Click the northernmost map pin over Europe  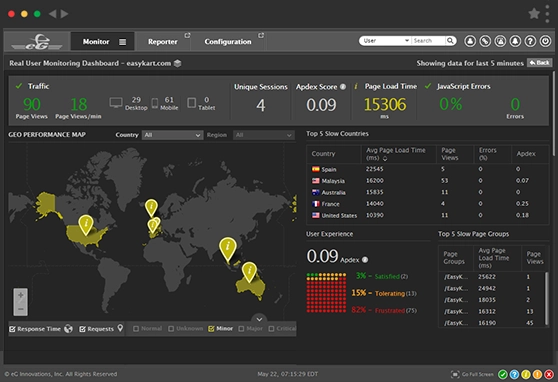coord(151,208)
